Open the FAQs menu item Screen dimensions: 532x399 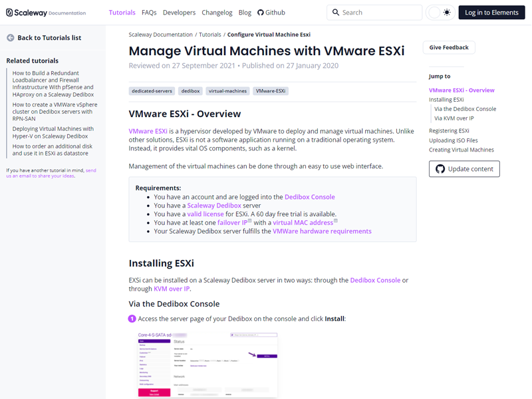pos(149,13)
